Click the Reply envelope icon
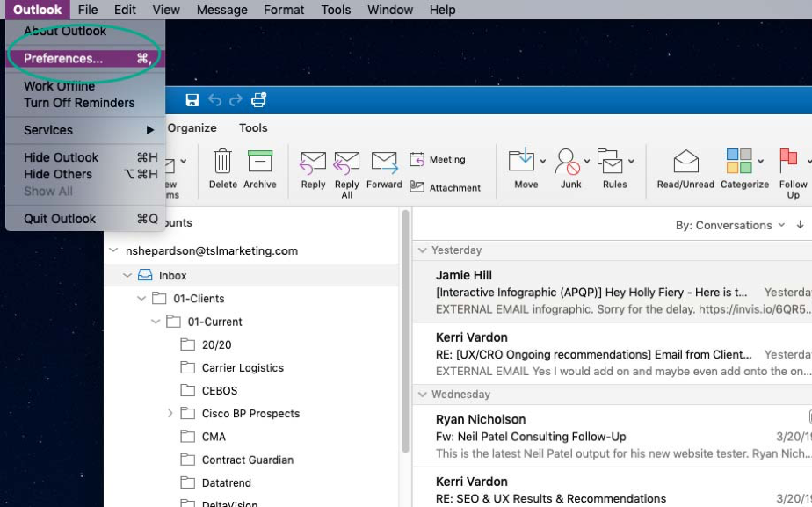Screen dimensions: 812x507 pos(313,163)
